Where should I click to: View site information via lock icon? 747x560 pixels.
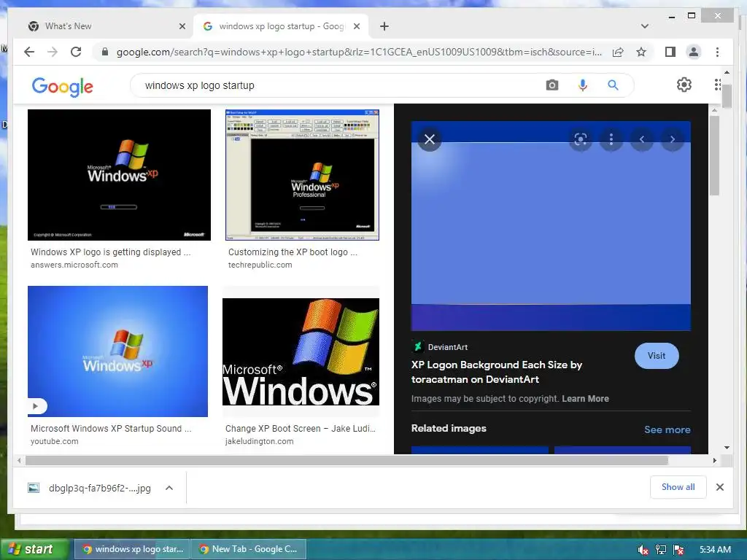tap(105, 52)
